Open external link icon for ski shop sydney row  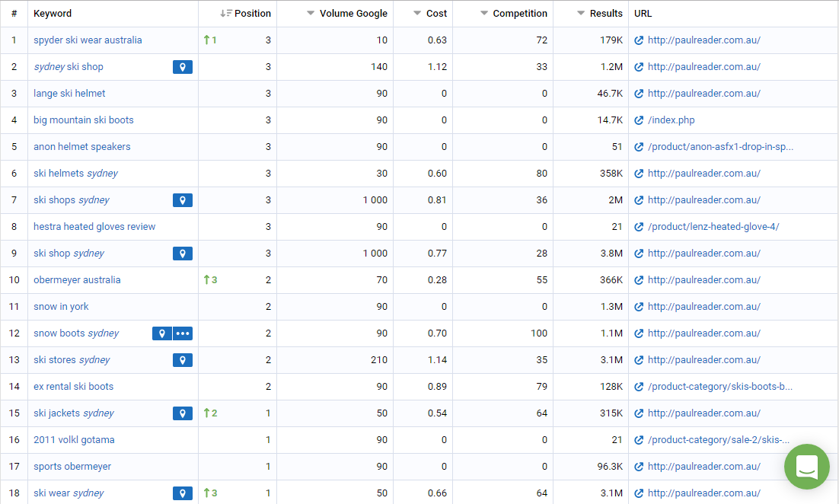click(638, 254)
